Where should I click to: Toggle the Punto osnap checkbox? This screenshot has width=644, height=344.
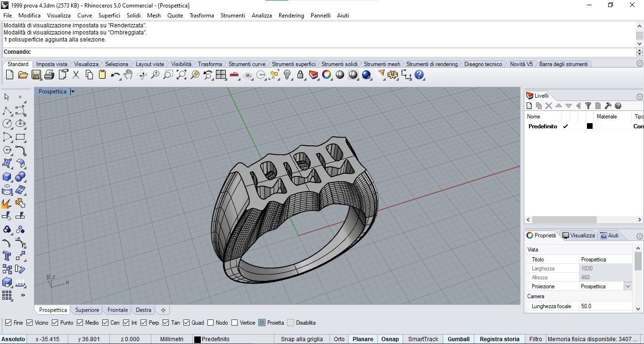pos(55,323)
